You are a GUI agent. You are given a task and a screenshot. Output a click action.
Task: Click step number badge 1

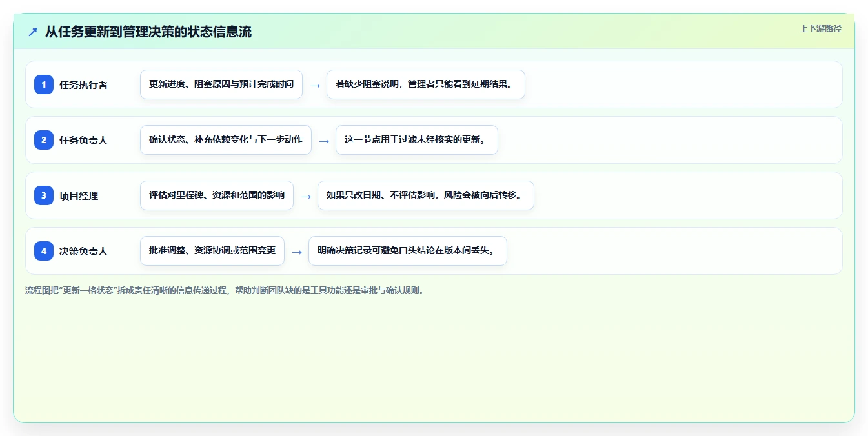pos(44,84)
